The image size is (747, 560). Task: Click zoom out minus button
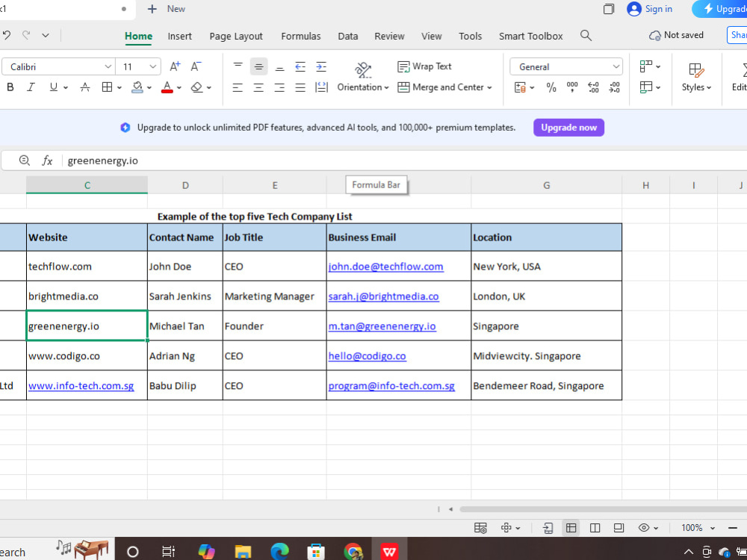[733, 528]
